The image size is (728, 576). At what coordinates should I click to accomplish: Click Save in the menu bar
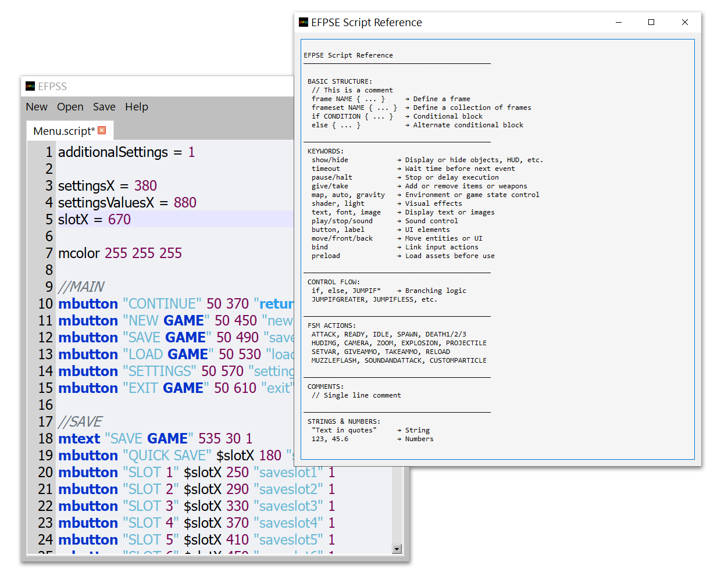104,107
